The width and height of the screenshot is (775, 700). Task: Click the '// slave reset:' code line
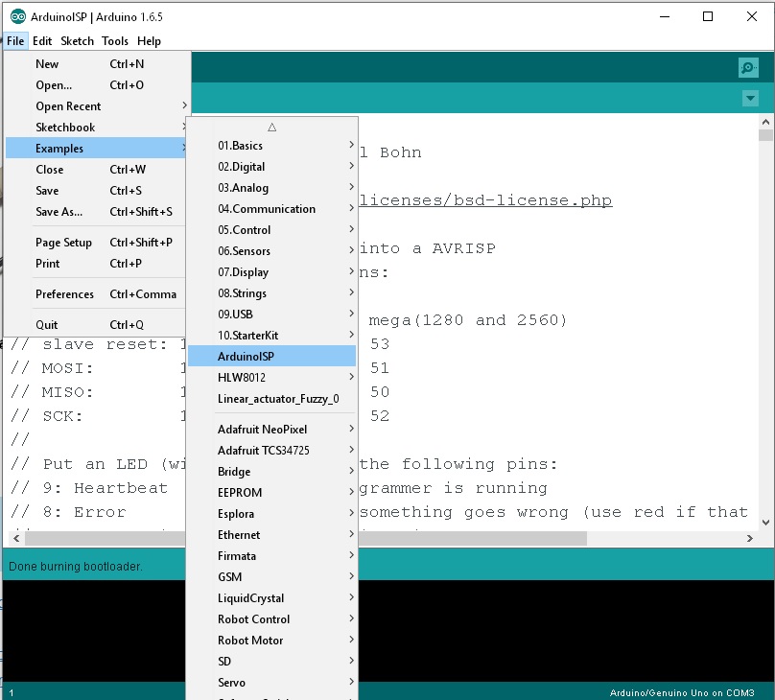98,344
